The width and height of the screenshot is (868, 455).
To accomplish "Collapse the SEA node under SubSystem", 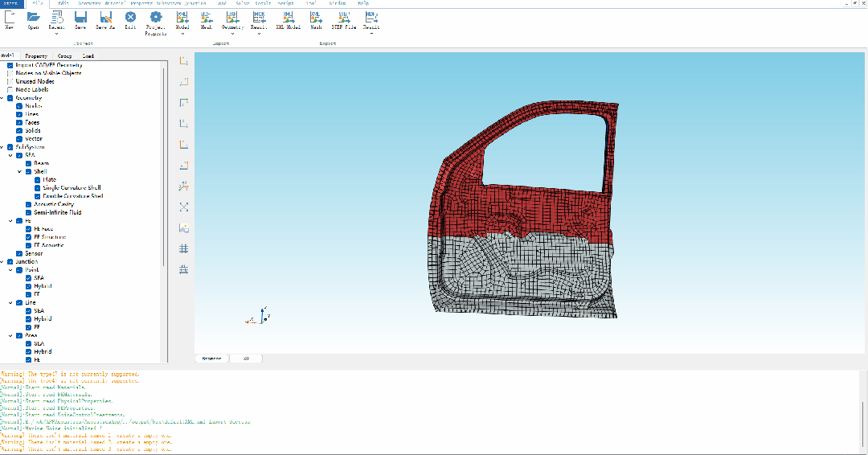I will 10,155.
